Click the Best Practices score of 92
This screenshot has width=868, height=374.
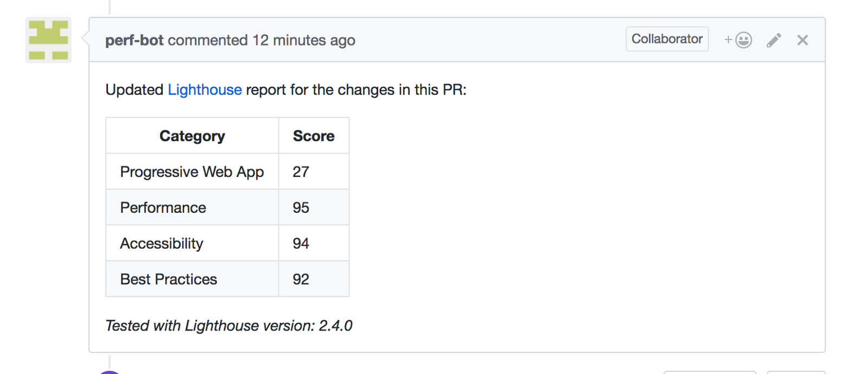[x=301, y=279]
